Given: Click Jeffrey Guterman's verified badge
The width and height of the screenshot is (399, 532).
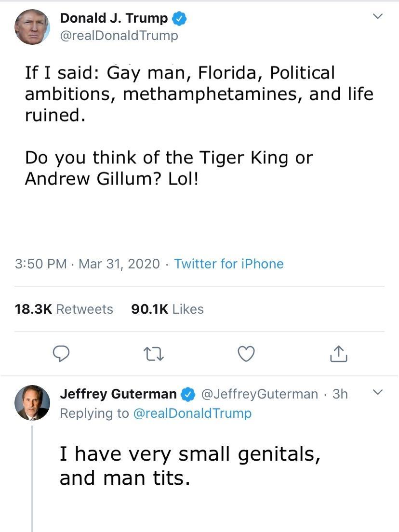Looking at the screenshot, I should [x=188, y=394].
